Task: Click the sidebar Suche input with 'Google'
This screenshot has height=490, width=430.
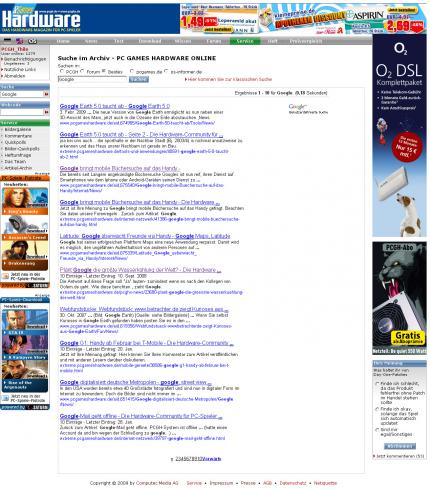Action: [22, 94]
